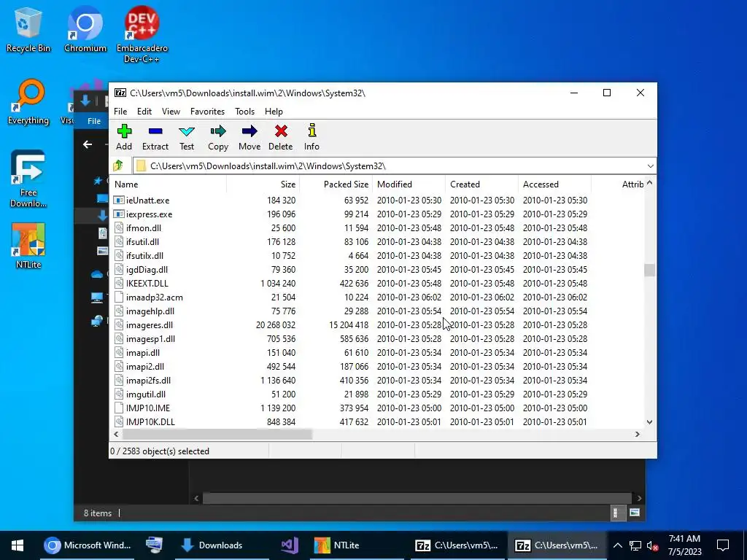Screen dimensions: 747x560
Task: Sort by the Modified column header
Action: point(409,184)
